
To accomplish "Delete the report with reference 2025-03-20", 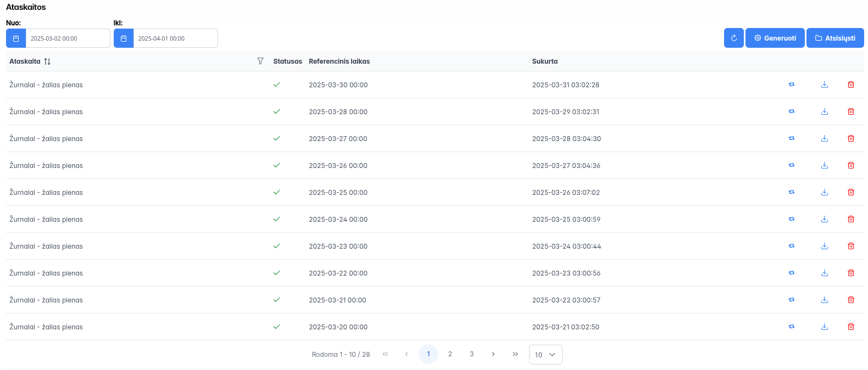I will [x=850, y=327].
